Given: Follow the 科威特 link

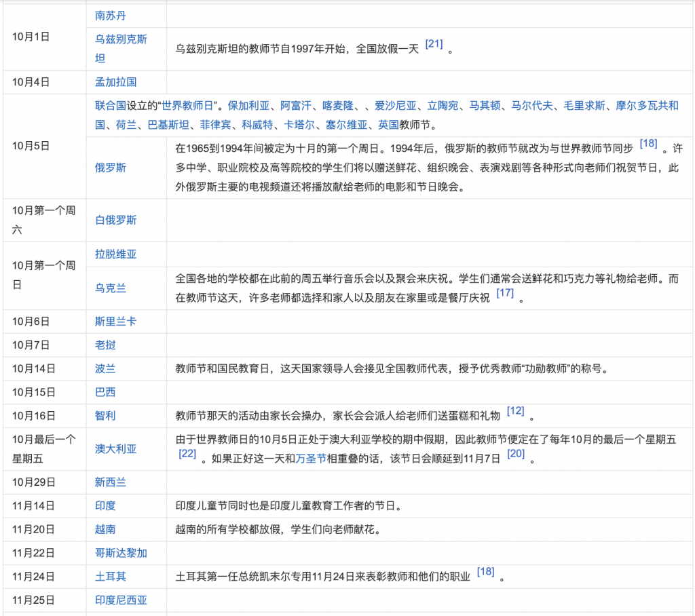Looking at the screenshot, I should (257, 126).
